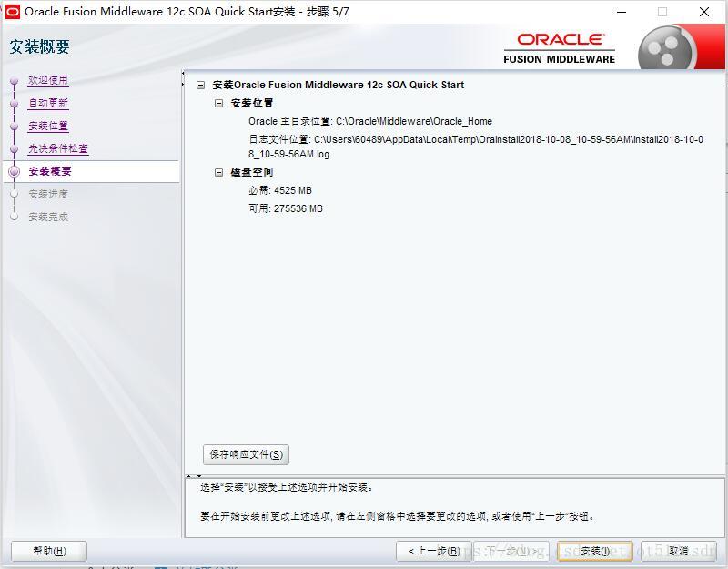The height and width of the screenshot is (569, 728).
Task: Click 保存响应文件(S) button
Action: pos(246,454)
